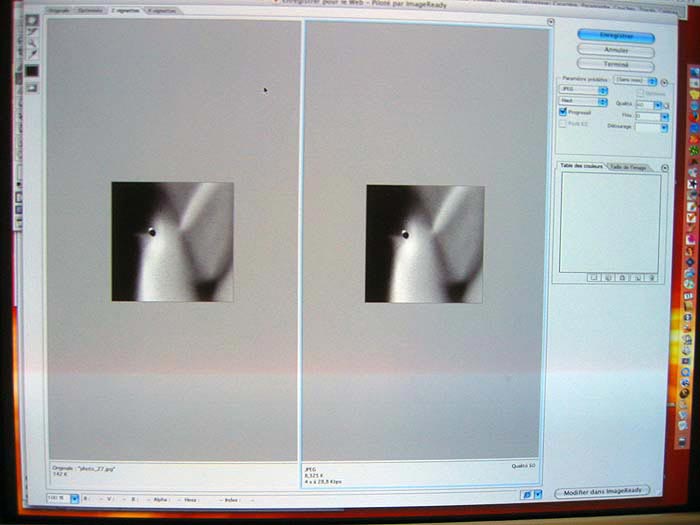Uncheck the Progressif checkbox
The height and width of the screenshot is (525, 700).
[x=563, y=113]
